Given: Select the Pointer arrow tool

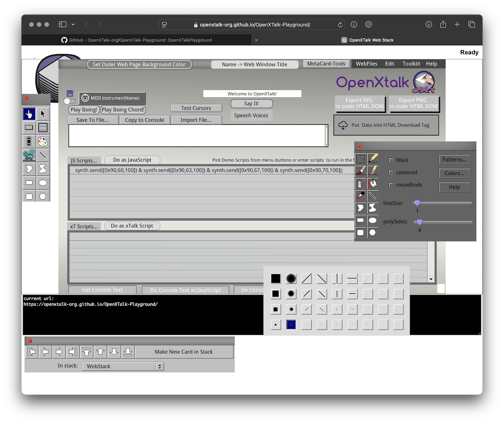Looking at the screenshot, I should click(43, 114).
